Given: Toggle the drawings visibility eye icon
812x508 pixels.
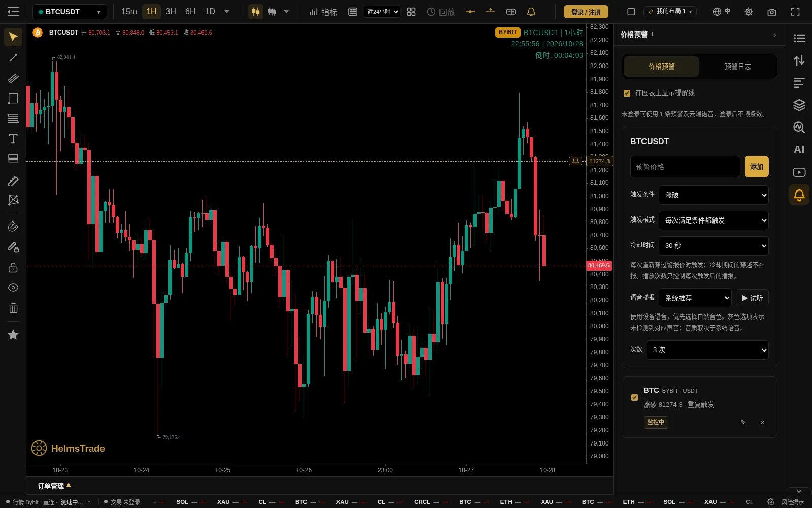Looking at the screenshot, I should 13,288.
